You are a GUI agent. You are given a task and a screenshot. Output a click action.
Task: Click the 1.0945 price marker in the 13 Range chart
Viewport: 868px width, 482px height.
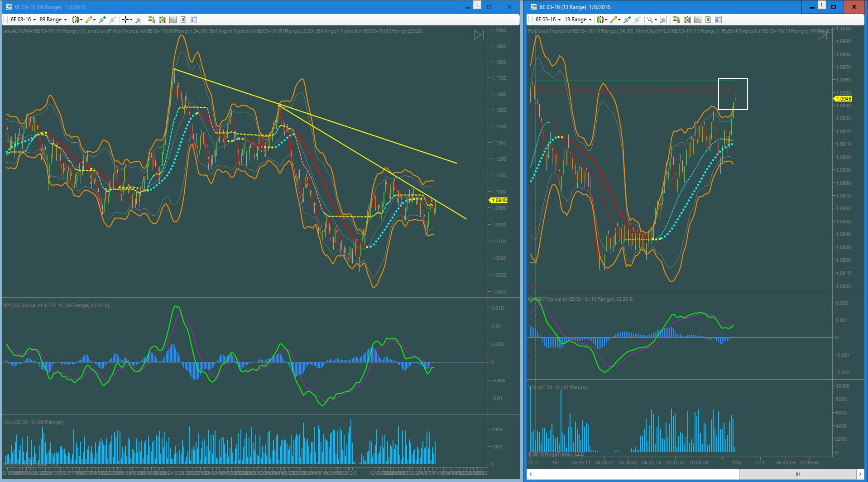(843, 99)
